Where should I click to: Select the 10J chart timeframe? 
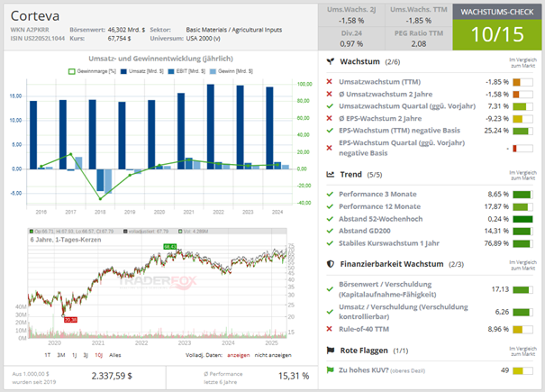point(99,355)
